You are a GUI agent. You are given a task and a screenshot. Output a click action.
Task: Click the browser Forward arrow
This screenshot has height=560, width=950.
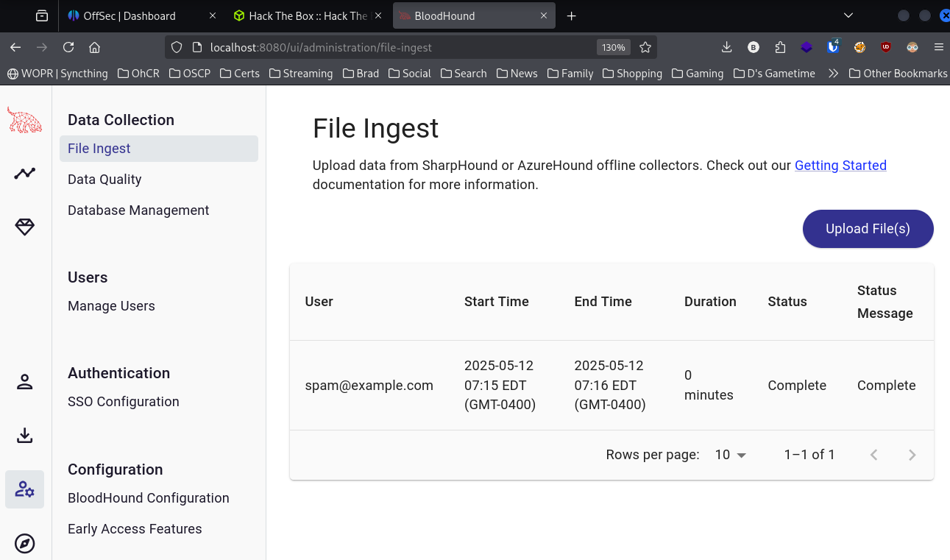coord(42,47)
